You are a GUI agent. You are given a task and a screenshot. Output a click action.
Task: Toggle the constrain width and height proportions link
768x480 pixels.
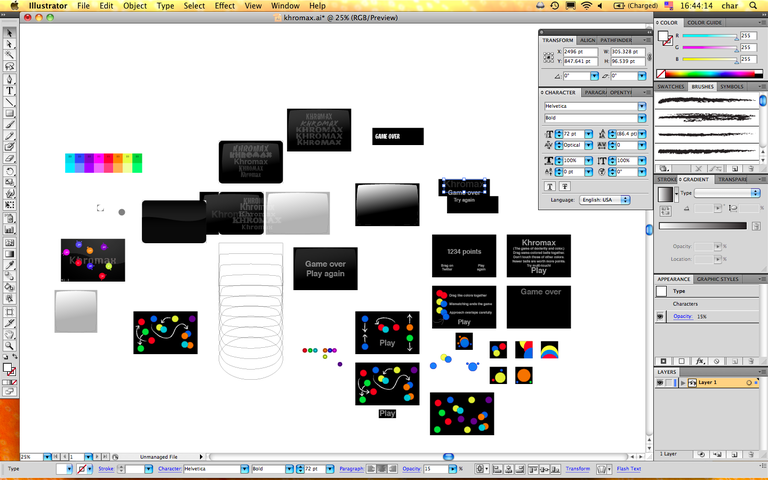pyautogui.click(x=649, y=57)
